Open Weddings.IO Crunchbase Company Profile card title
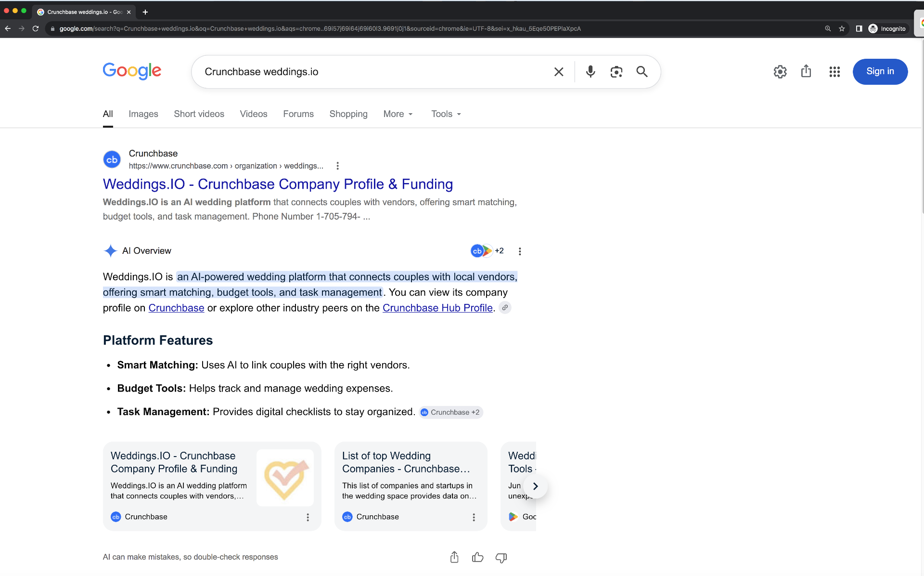The image size is (924, 576). click(x=174, y=462)
